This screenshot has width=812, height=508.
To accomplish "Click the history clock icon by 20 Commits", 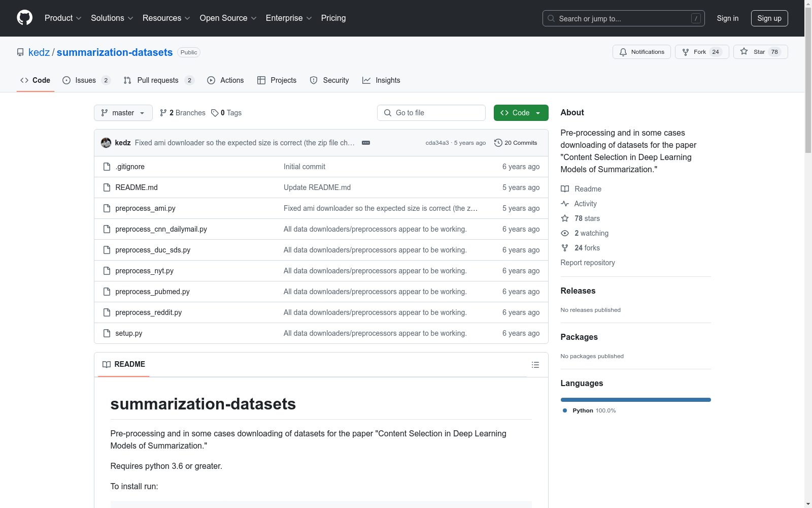I will 498,143.
